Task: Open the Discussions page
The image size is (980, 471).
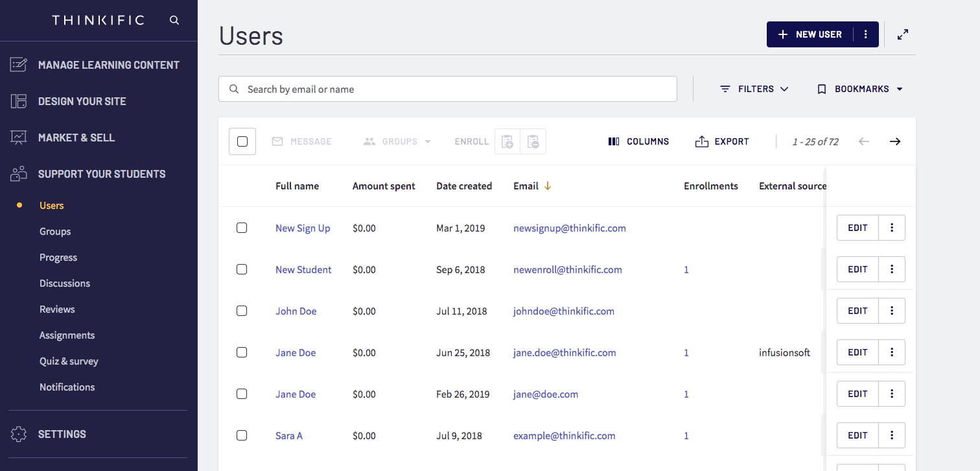Action: 65,284
